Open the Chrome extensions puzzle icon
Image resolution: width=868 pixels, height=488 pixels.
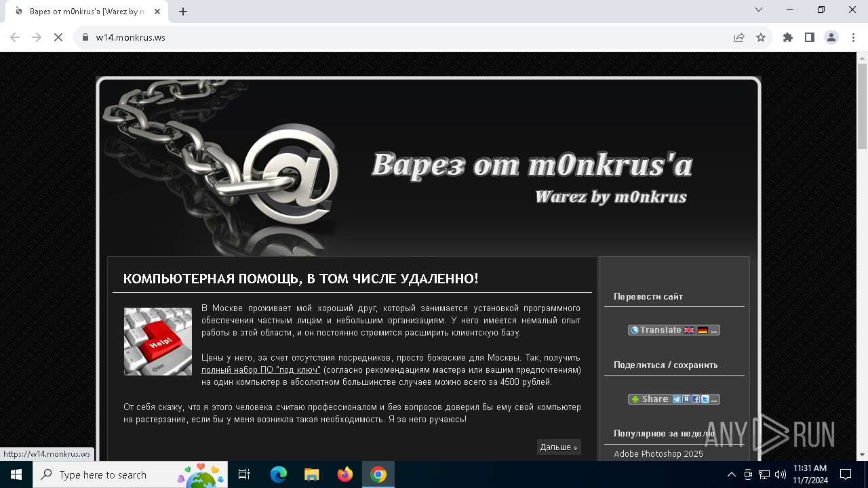(788, 37)
